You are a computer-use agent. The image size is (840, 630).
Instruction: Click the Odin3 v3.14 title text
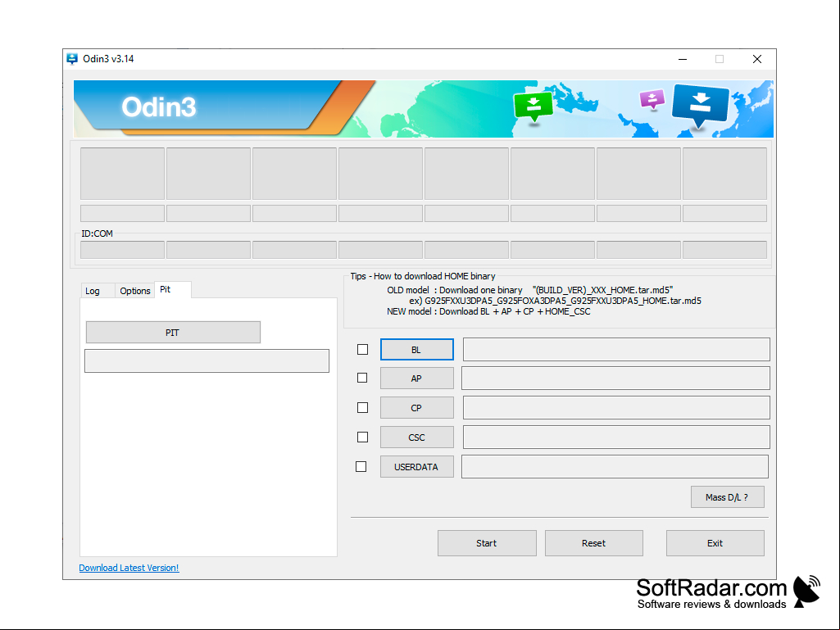pyautogui.click(x=108, y=59)
